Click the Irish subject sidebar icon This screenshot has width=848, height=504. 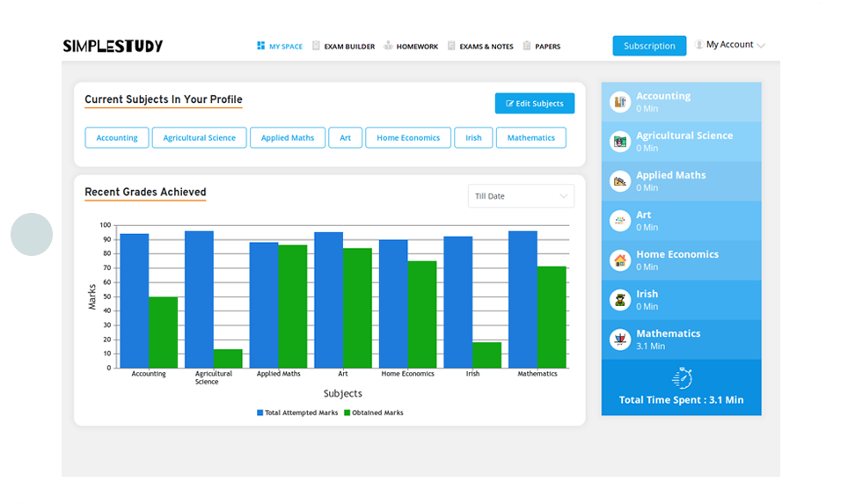coord(620,300)
